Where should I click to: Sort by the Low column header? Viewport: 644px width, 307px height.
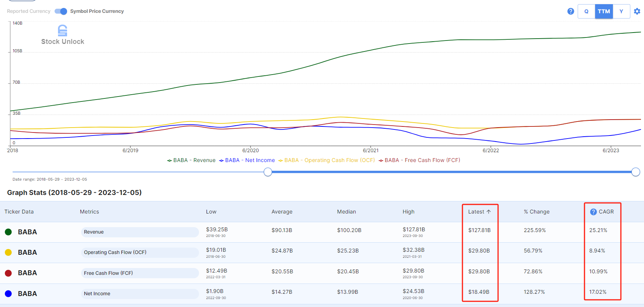point(211,212)
